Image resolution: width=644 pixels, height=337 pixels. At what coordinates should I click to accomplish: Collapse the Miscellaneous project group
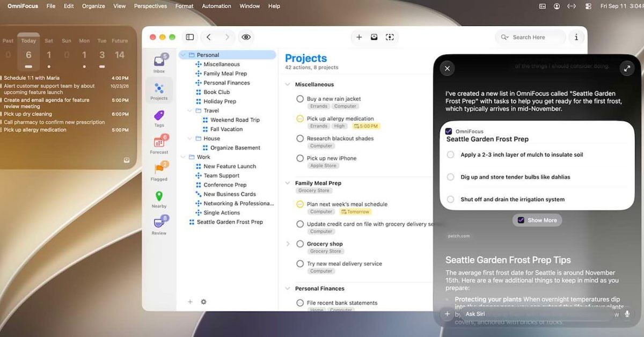(x=288, y=84)
